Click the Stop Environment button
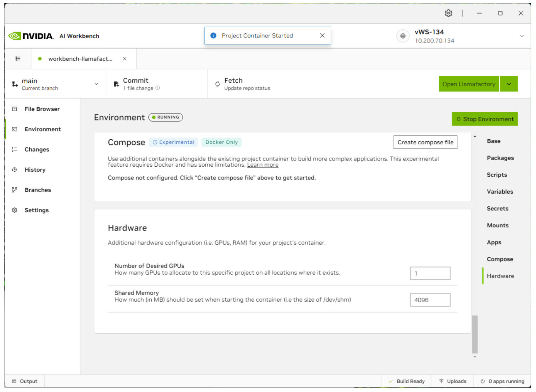Image resolution: width=536 pixels, height=392 pixels. [484, 119]
